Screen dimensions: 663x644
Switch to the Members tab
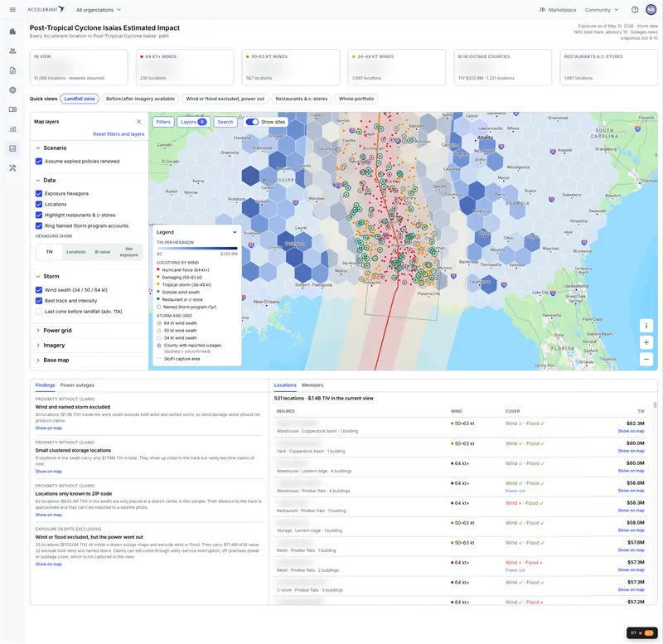(x=312, y=385)
